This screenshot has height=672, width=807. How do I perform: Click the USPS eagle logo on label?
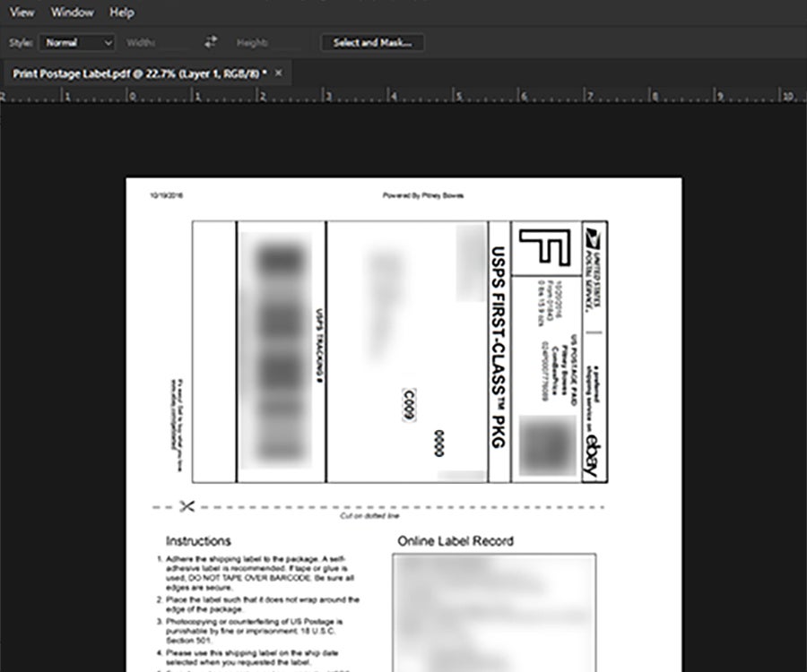[594, 239]
